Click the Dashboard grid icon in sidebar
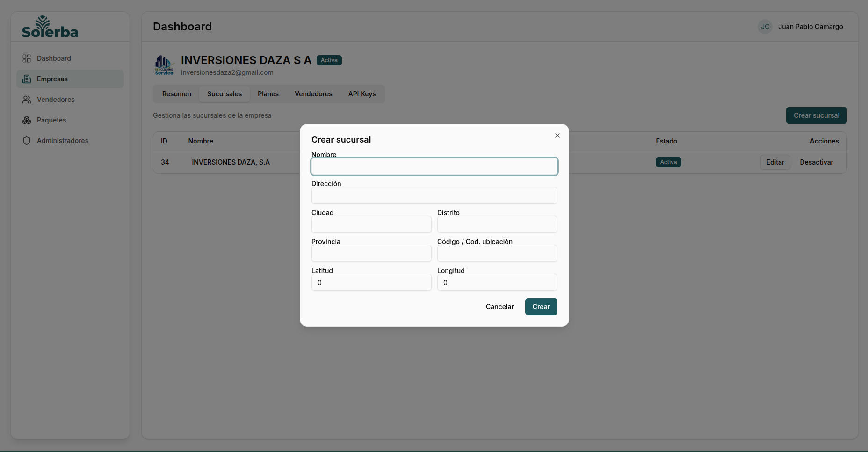The image size is (868, 452). pyautogui.click(x=27, y=58)
